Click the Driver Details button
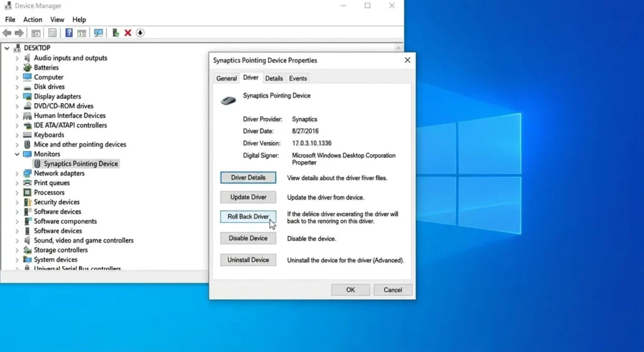 pos(248,178)
